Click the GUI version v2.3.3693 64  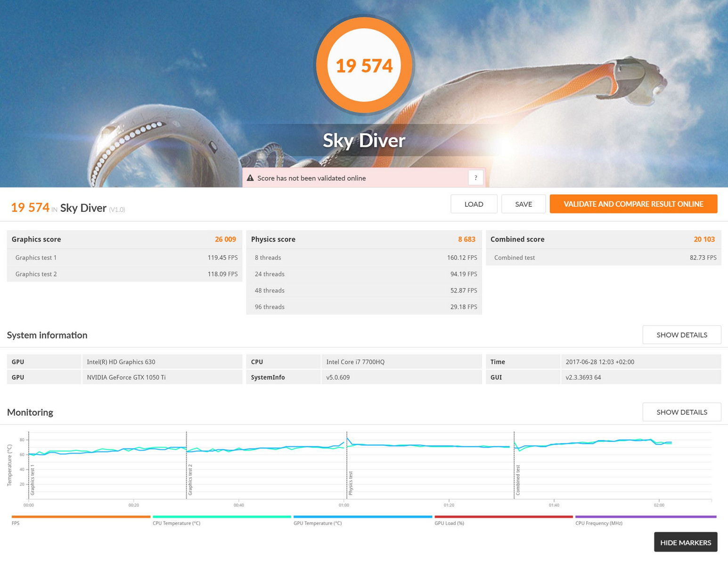tap(641, 377)
